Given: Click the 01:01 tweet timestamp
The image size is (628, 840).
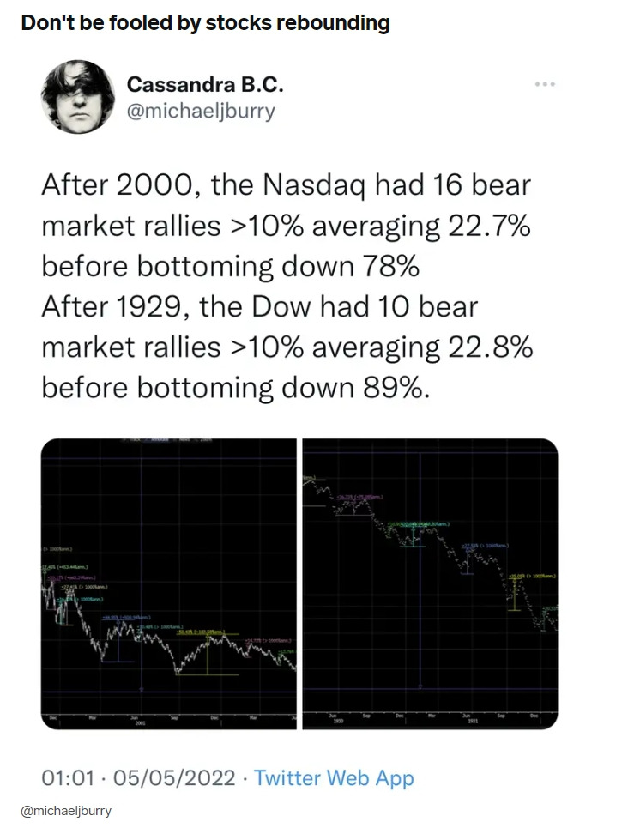Looking at the screenshot, I should click(x=68, y=778).
